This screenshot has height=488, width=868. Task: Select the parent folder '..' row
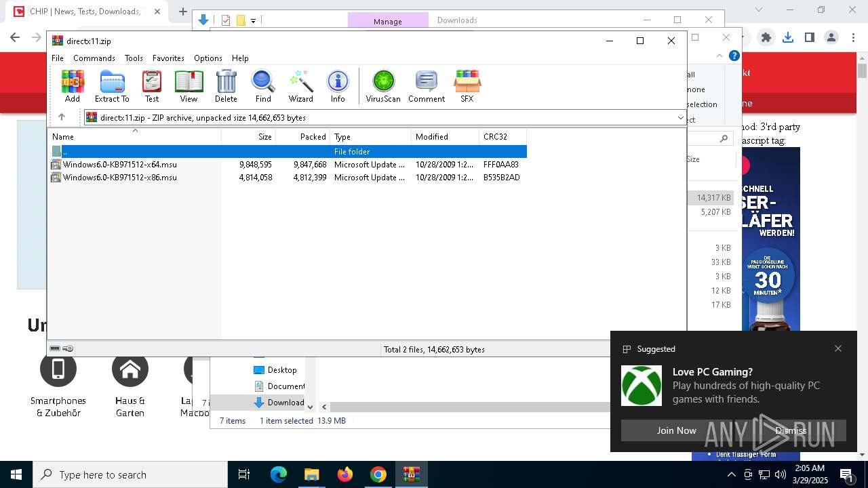(288, 152)
